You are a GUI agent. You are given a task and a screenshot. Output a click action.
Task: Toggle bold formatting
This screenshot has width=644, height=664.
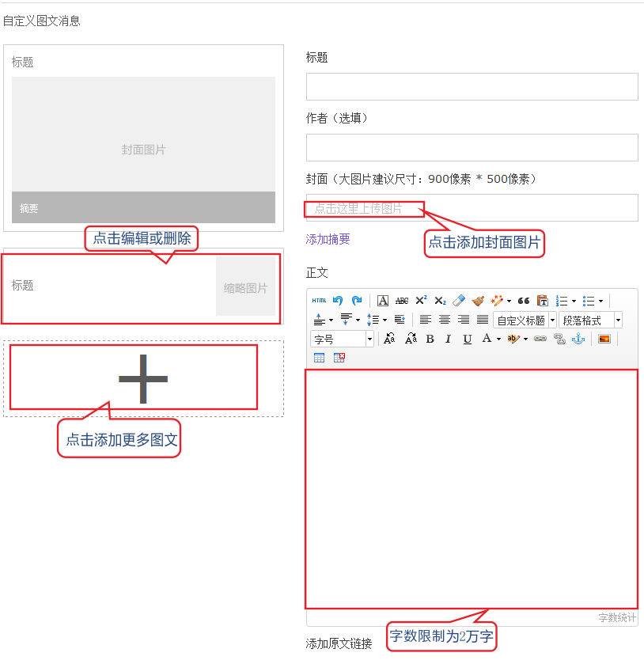click(x=430, y=339)
